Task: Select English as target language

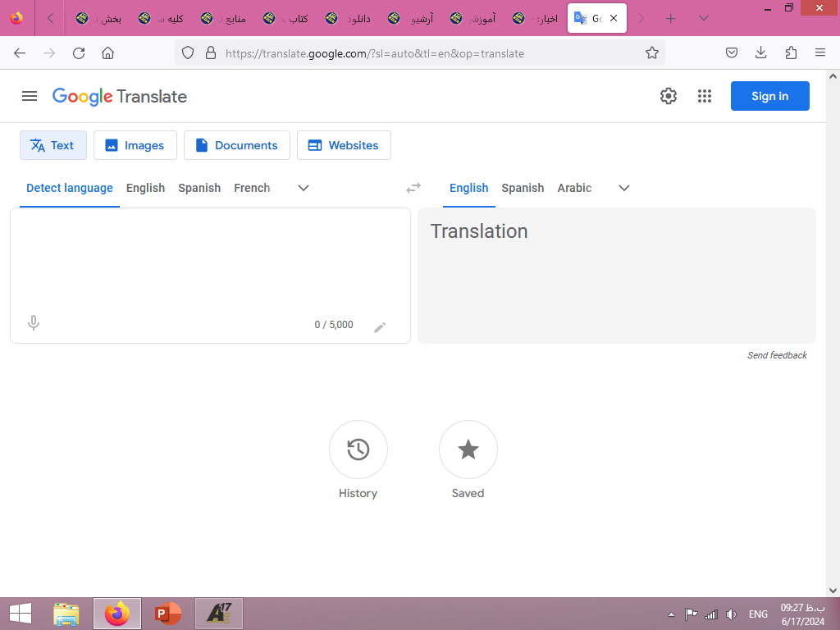Action: point(468,188)
